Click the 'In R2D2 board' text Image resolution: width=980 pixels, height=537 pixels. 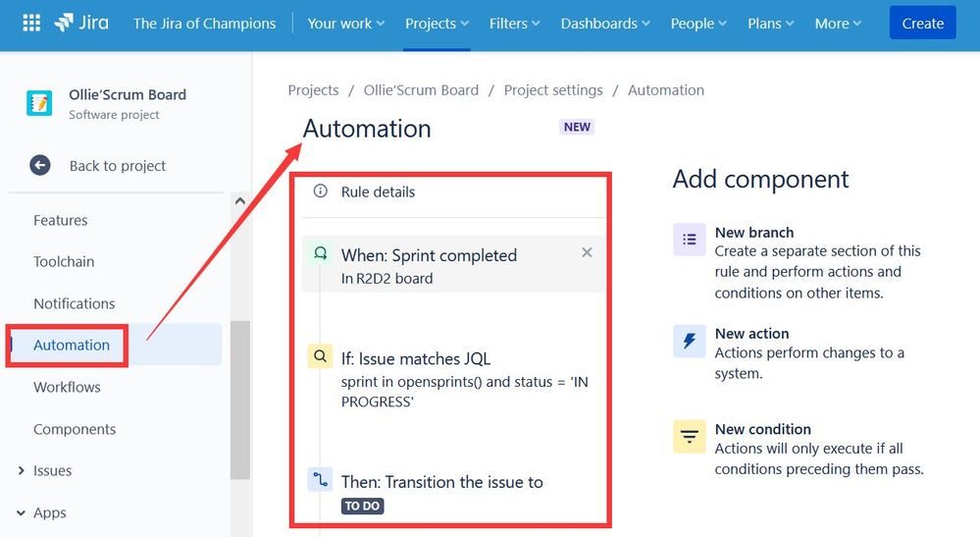point(387,278)
